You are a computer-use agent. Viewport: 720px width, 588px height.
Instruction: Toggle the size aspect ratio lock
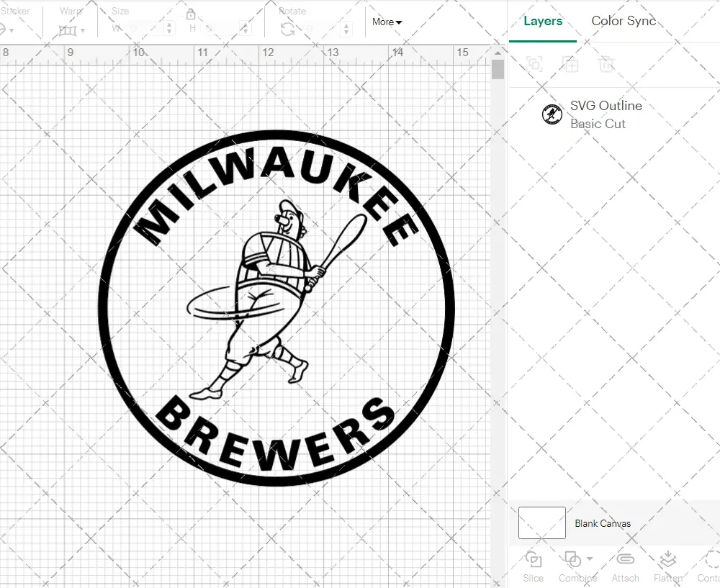click(x=191, y=14)
